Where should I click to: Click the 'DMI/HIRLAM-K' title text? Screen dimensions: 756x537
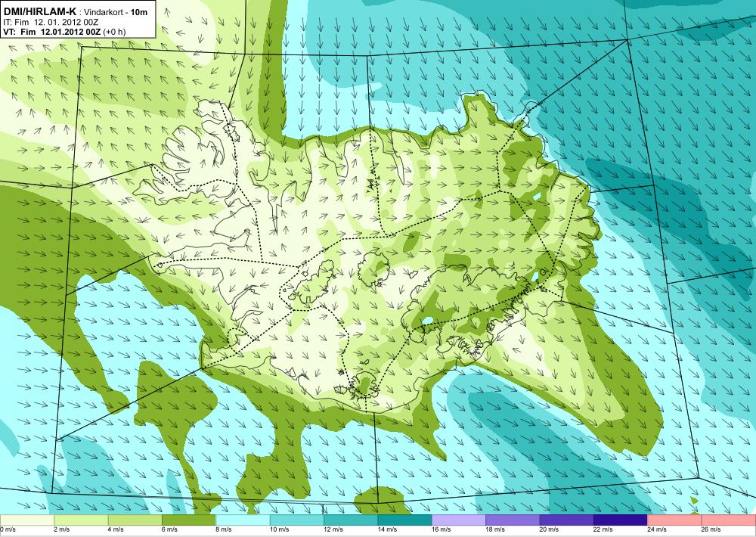click(x=39, y=11)
